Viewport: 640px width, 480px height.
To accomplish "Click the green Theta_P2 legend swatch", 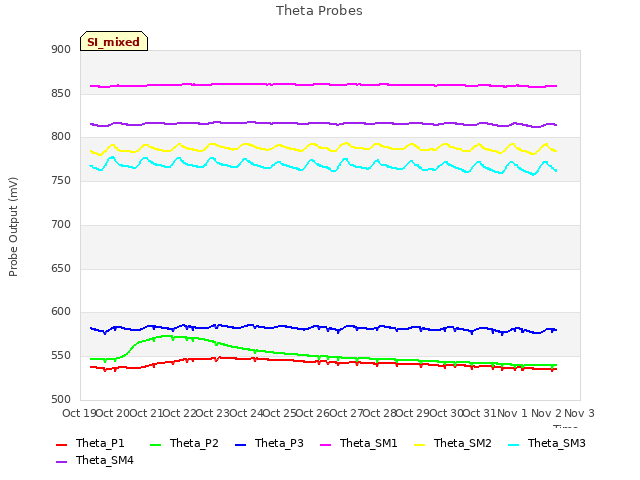I will tap(156, 444).
